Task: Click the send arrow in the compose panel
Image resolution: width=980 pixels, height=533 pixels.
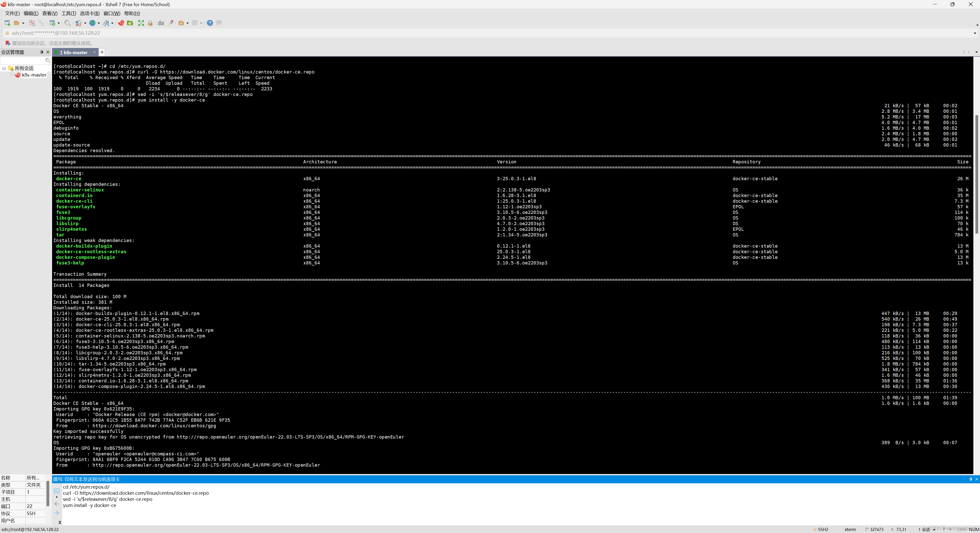Action: coord(57,513)
